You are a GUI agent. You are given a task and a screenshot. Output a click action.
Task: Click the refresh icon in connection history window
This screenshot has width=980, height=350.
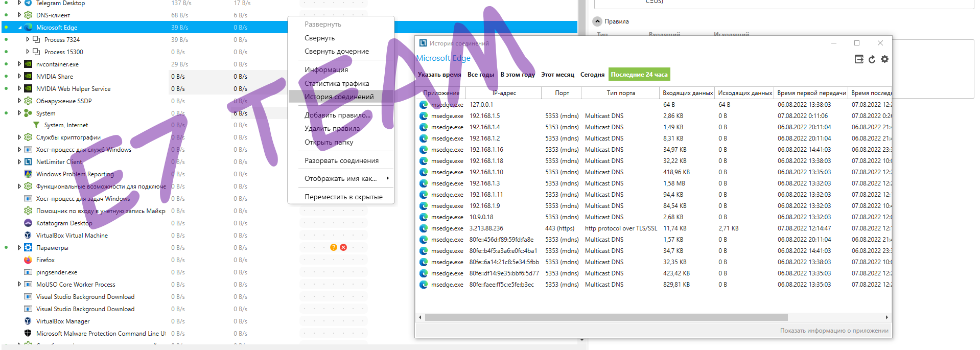pos(872,59)
